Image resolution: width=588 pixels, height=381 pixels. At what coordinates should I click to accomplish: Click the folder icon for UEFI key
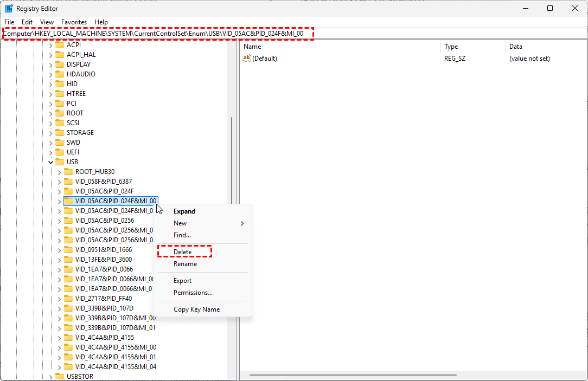coord(60,152)
